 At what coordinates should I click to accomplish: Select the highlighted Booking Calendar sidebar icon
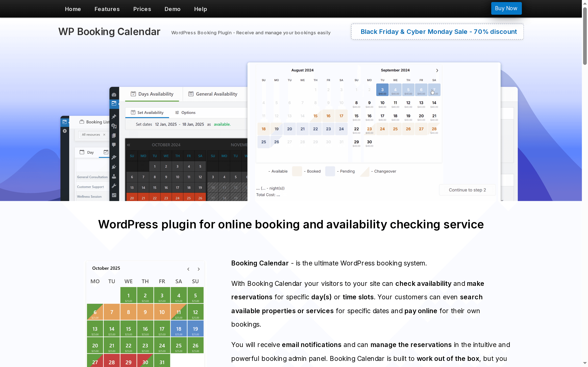(x=114, y=104)
